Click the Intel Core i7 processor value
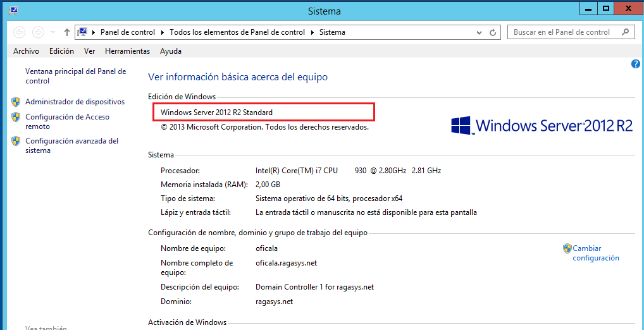The height and width of the screenshot is (330, 644). pos(349,171)
